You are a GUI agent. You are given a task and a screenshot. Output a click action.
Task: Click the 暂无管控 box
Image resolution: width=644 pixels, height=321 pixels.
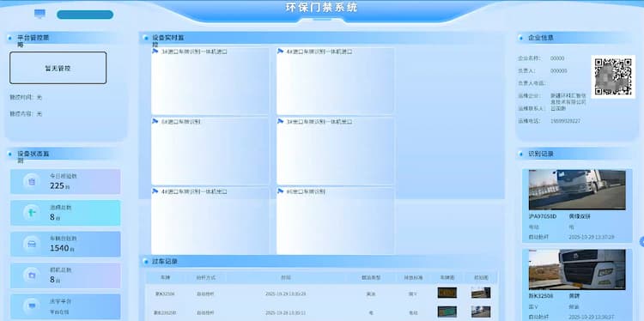[58, 68]
